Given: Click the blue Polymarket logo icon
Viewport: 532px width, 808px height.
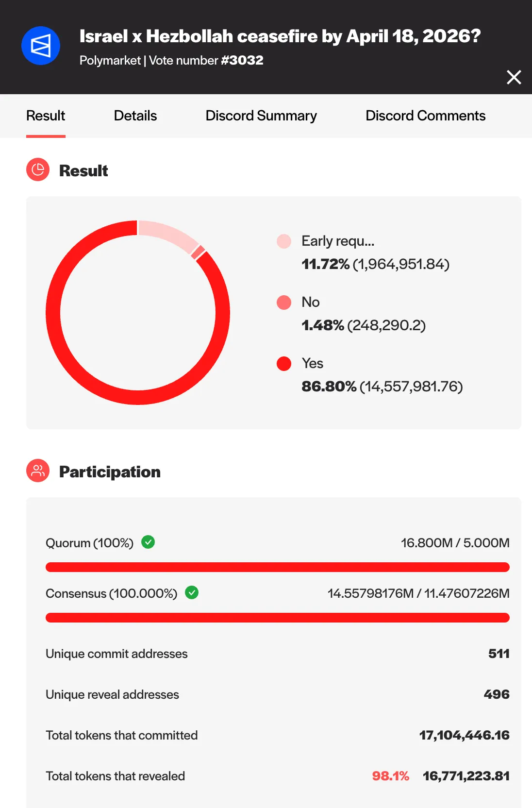Looking at the screenshot, I should 41,46.
